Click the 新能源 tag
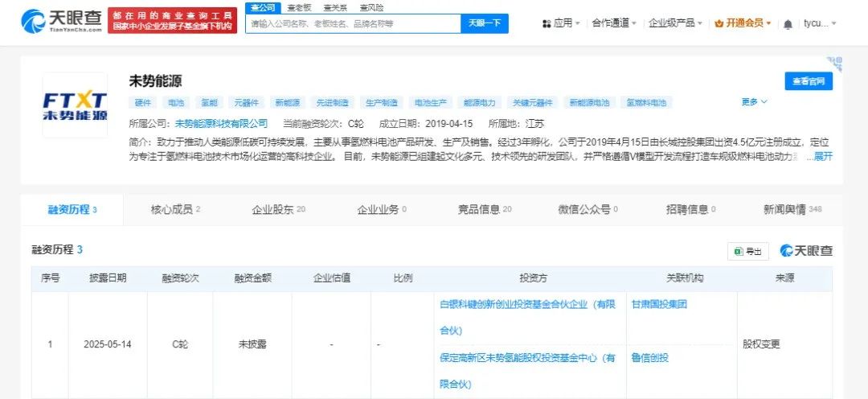 click(288, 102)
